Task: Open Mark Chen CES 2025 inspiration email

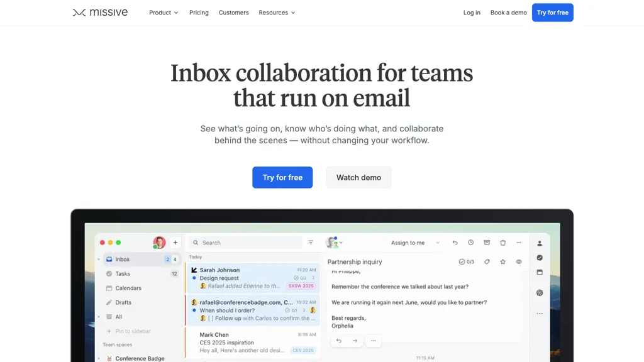Action: (x=253, y=343)
